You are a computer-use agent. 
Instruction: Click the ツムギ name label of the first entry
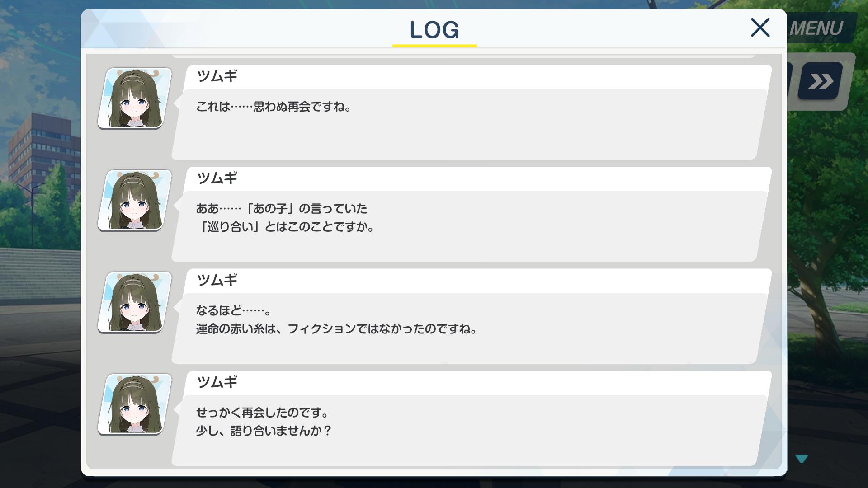coord(217,76)
